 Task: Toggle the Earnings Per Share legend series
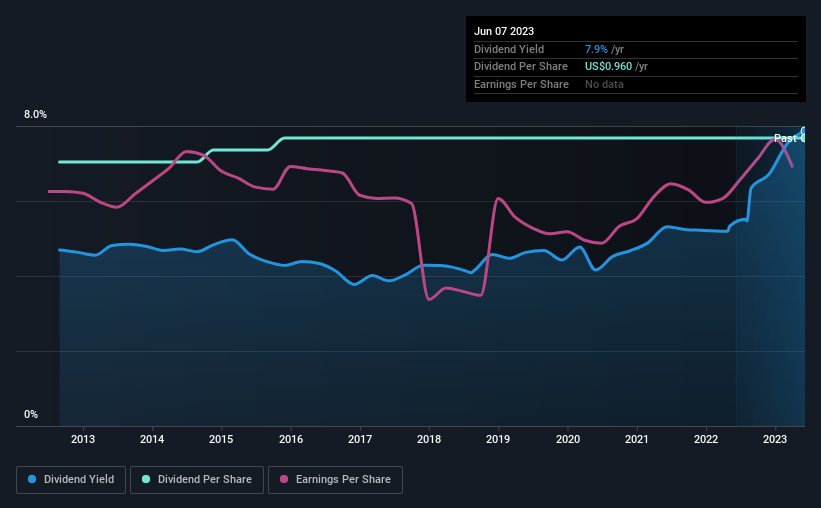coord(335,479)
